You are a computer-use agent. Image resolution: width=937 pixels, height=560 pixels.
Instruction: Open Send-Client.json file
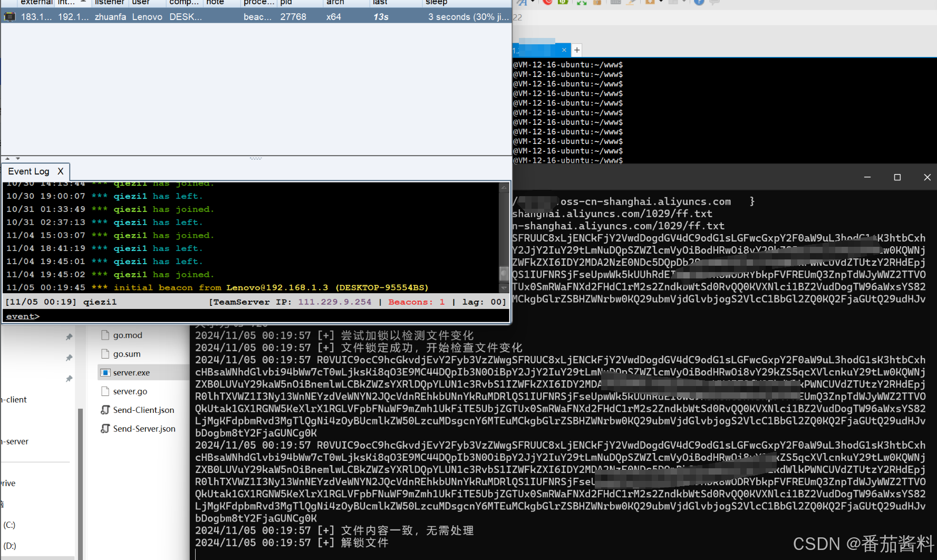tap(143, 410)
